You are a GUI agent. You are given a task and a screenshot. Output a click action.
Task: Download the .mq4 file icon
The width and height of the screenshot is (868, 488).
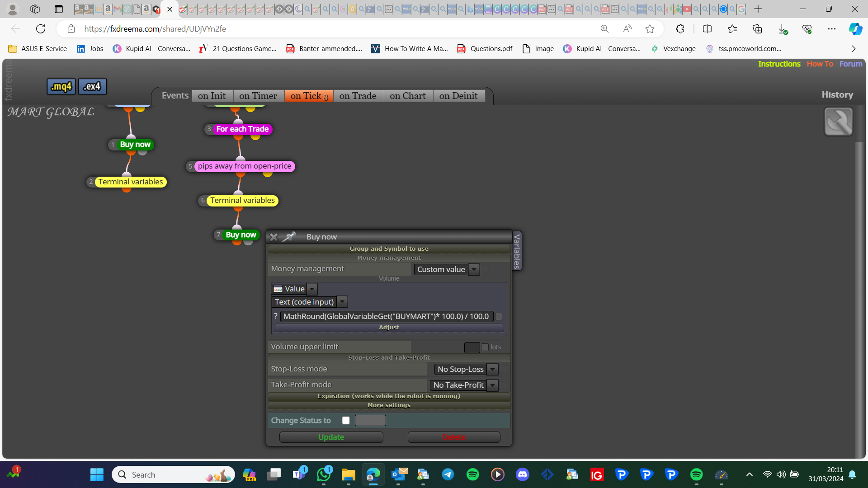[x=61, y=86]
